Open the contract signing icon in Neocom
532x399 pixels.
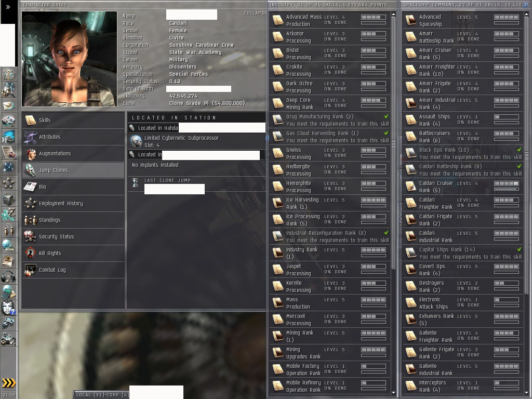(x=8, y=152)
